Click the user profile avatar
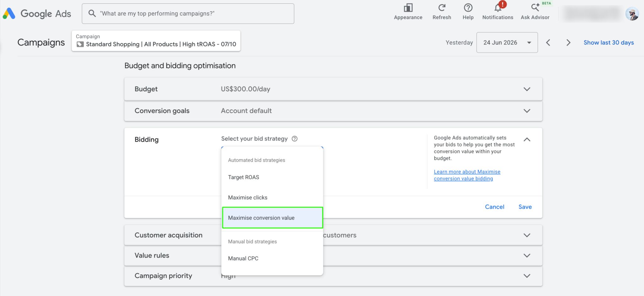This screenshot has width=644, height=296. [x=632, y=14]
